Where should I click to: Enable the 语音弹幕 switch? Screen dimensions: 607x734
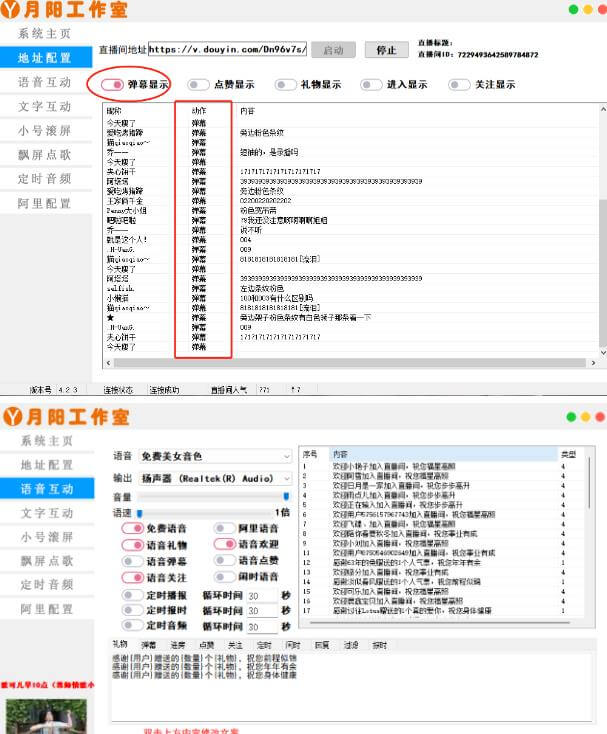click(x=132, y=561)
